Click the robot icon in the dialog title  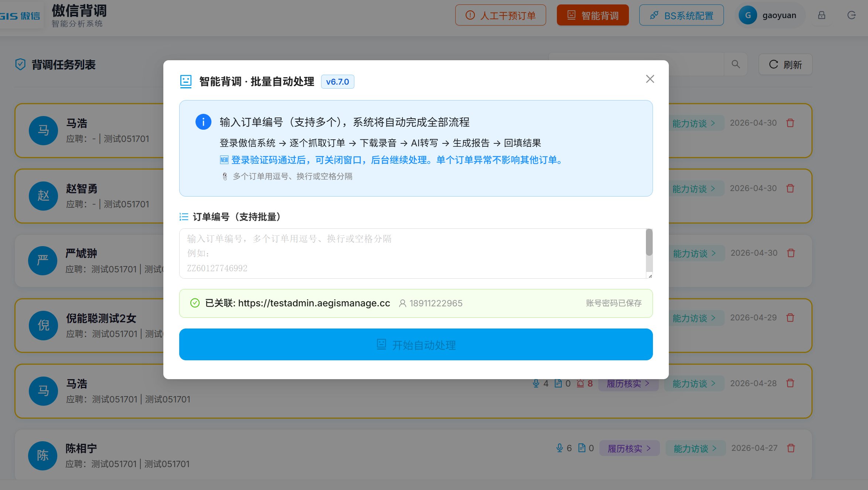click(185, 82)
